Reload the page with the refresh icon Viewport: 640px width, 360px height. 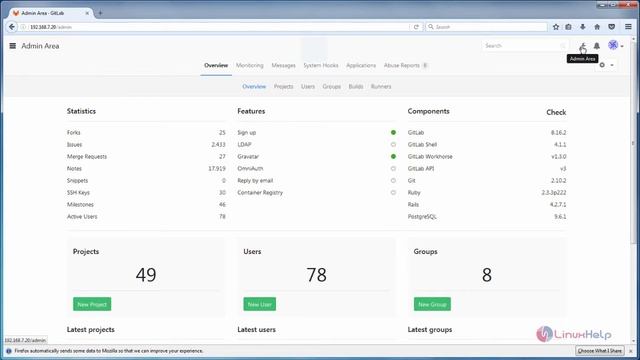pyautogui.click(x=416, y=27)
